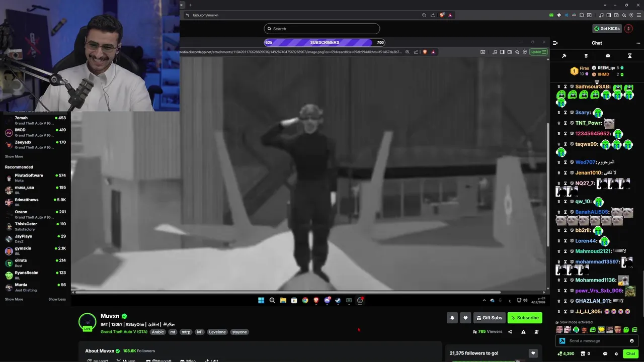Click username GHAZLAN_911 in chat

pyautogui.click(x=593, y=301)
